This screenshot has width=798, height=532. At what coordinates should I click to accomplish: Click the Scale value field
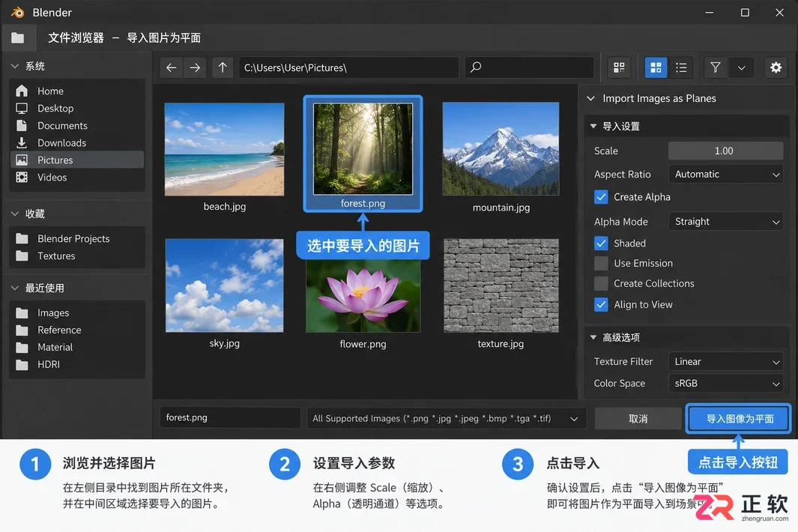(x=725, y=151)
